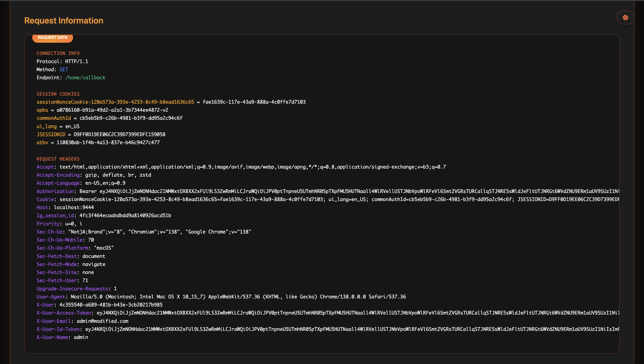Click the Mozilla/5.0 User-Agent value
The image size is (644, 364).
coord(238,297)
